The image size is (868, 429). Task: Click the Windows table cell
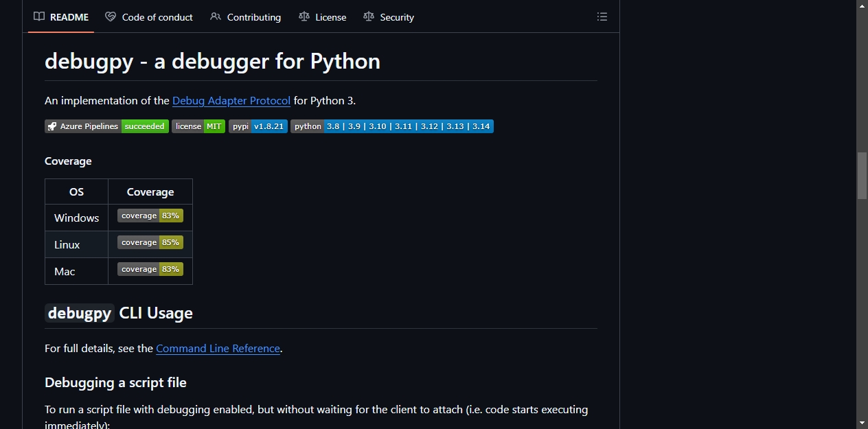77,218
